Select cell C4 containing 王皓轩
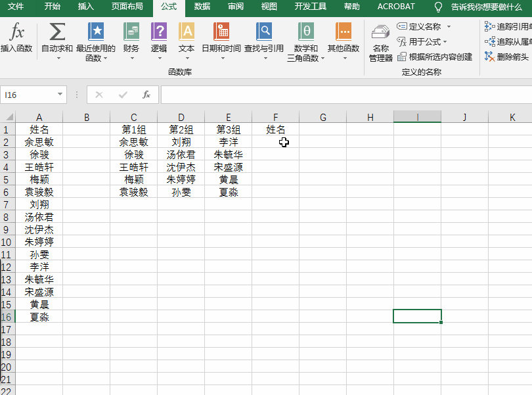 tap(134, 167)
